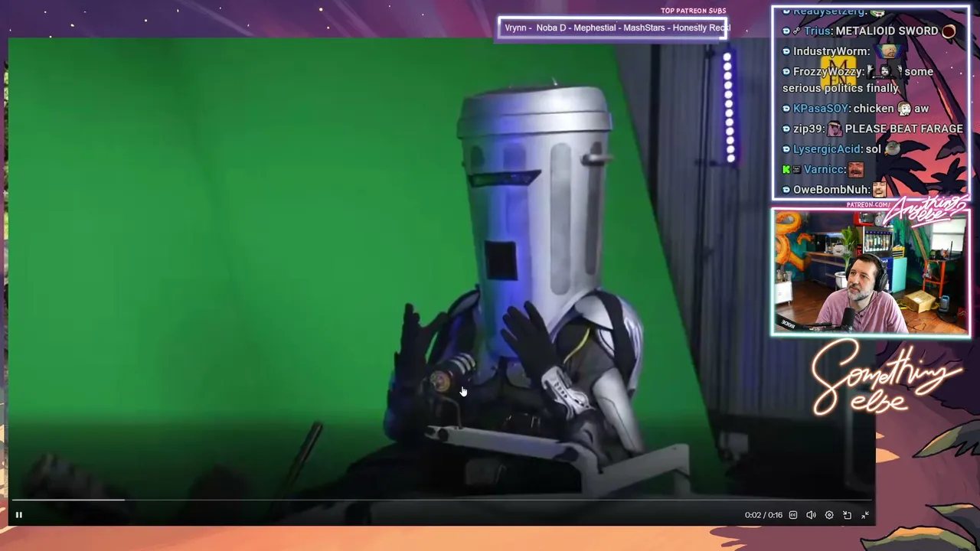Click the Top Patreon Subs heading
The image size is (980, 551).
coord(694,11)
